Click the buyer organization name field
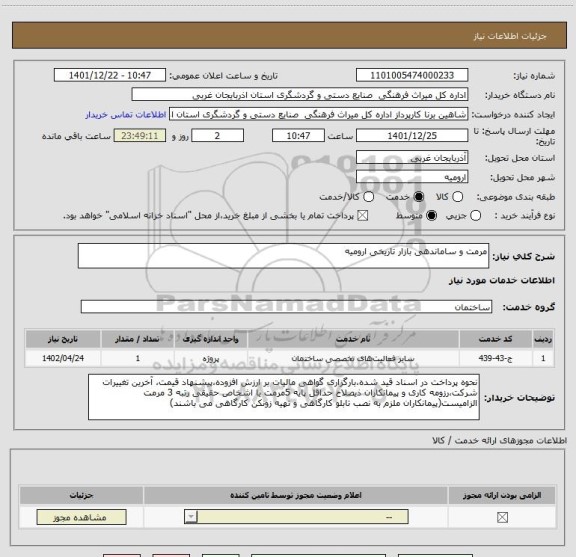Image resolution: width=576 pixels, height=557 pixels. 300,95
